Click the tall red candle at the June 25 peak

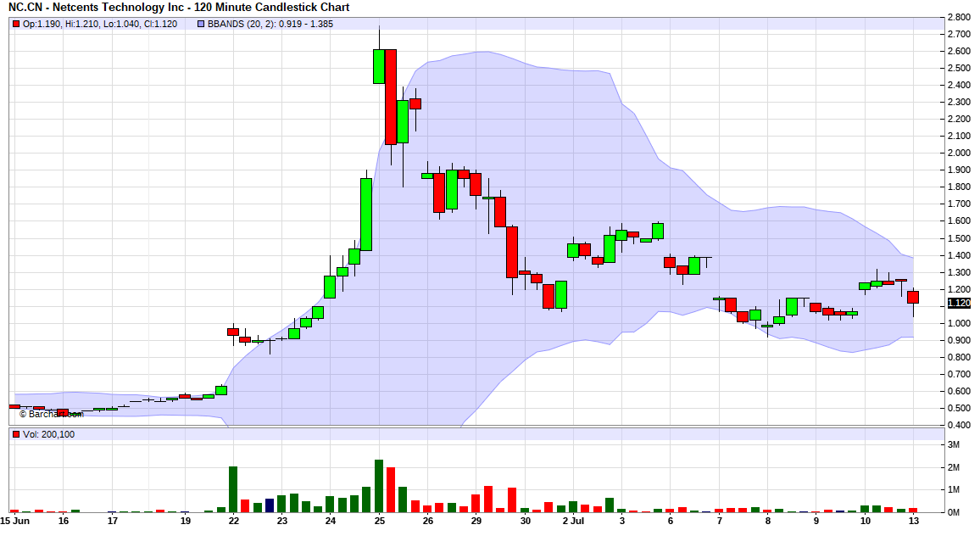tap(391, 97)
